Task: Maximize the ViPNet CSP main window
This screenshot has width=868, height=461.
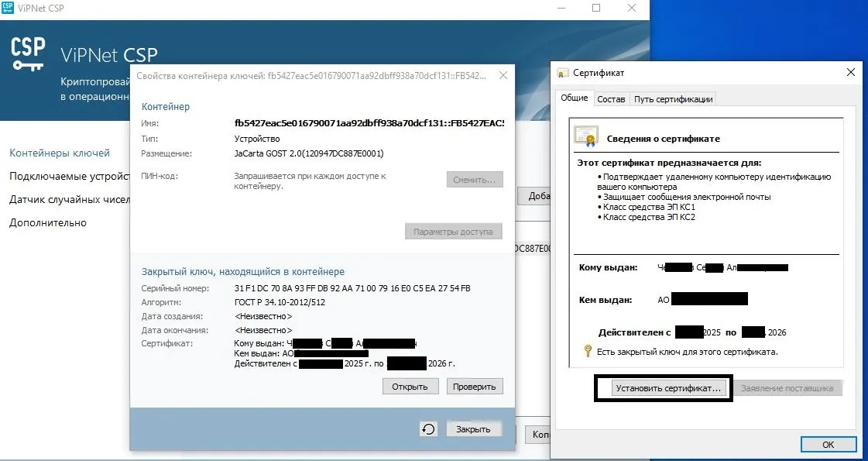Action: coord(596,8)
